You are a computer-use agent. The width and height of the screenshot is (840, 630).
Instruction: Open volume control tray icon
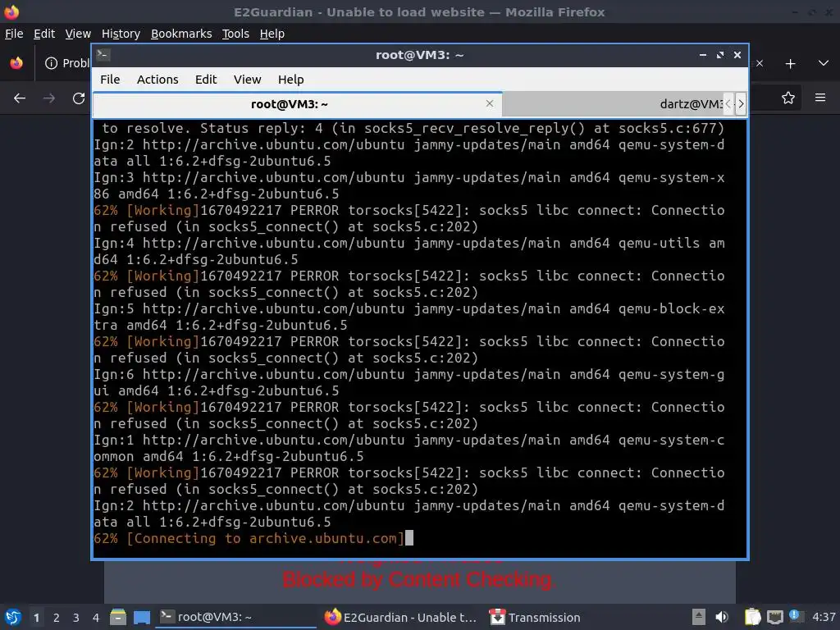(722, 617)
